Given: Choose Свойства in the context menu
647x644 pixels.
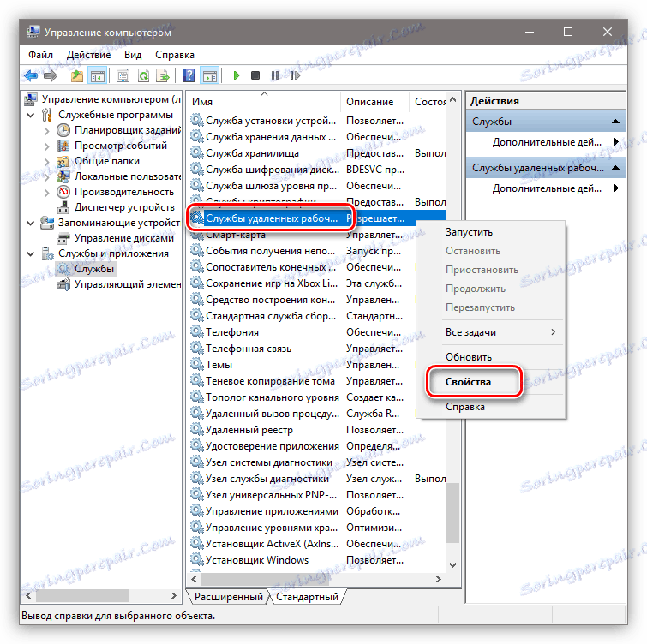Looking at the screenshot, I should (469, 382).
